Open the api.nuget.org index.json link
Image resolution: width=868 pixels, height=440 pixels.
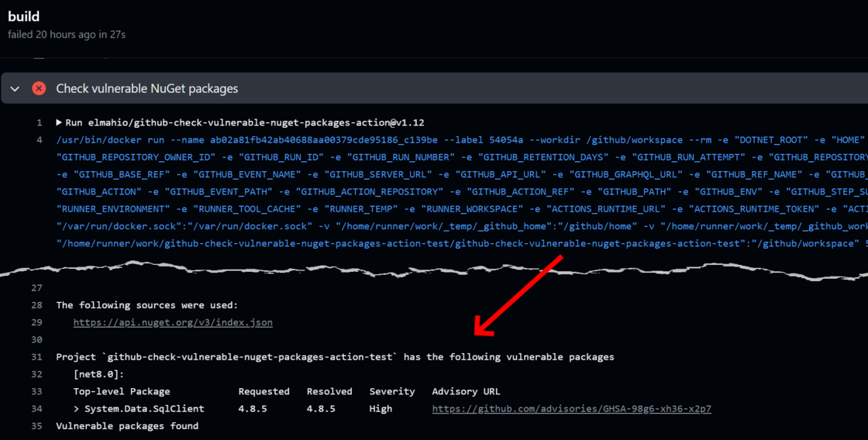click(x=173, y=322)
